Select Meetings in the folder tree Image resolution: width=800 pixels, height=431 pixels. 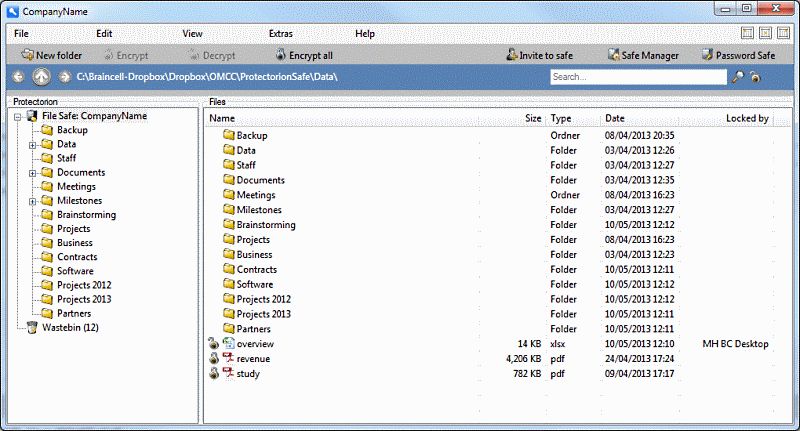point(77,186)
